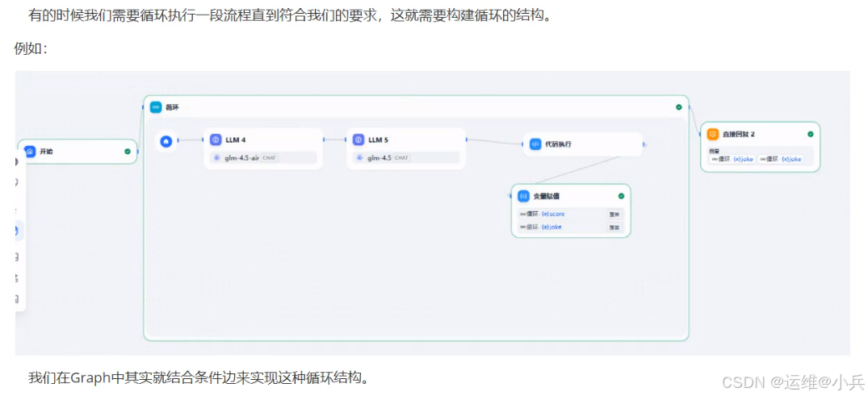Click the joke variable in 变量赋值

click(x=551, y=227)
